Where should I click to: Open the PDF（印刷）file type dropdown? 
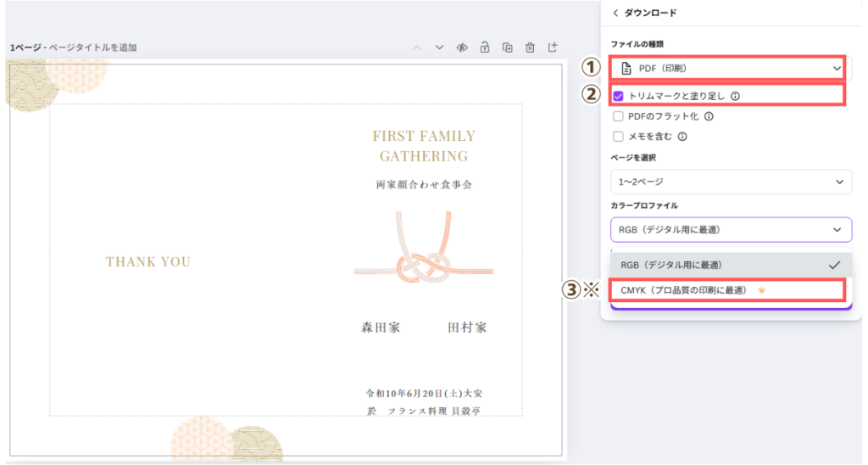[x=731, y=68]
